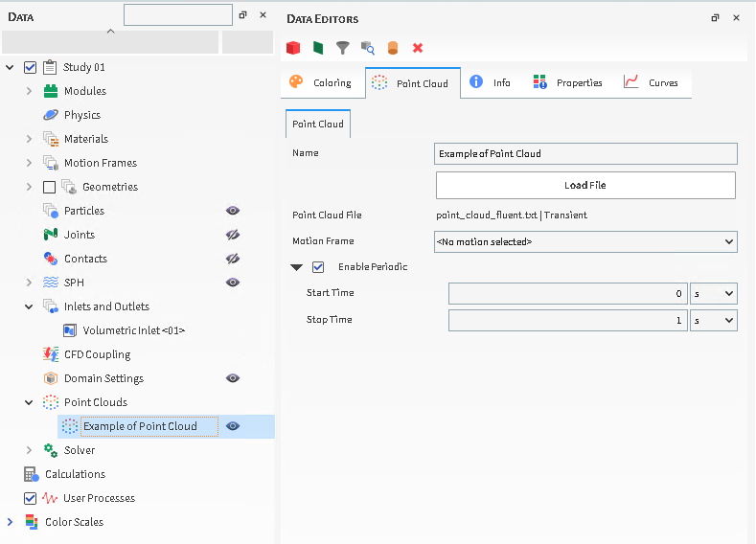Click the Name input field
Viewport: 756px width, 544px height.
585,154
